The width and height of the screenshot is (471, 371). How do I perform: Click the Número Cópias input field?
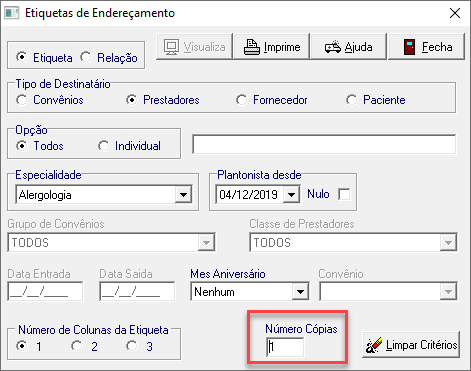[x=285, y=347]
